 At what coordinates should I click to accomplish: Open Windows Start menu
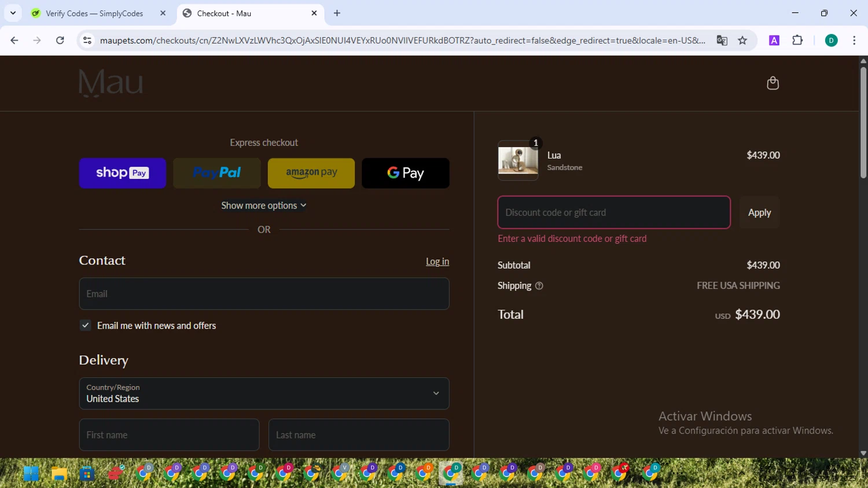[x=31, y=474]
